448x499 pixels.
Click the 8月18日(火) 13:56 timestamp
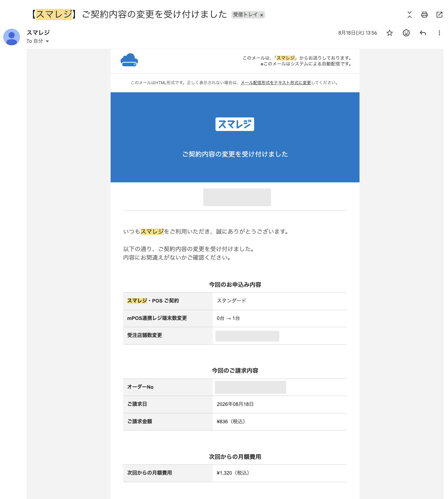pyautogui.click(x=358, y=33)
